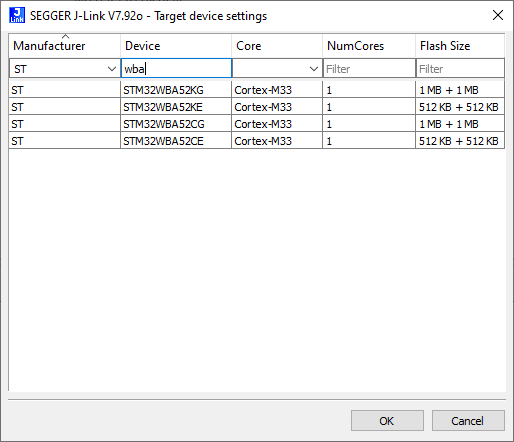This screenshot has height=442, width=514.
Task: Select device STM32WBA52CE
Action: click(176, 141)
